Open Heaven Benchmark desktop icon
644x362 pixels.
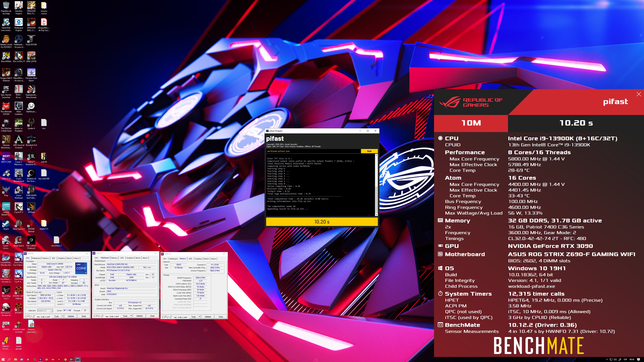tap(6, 142)
